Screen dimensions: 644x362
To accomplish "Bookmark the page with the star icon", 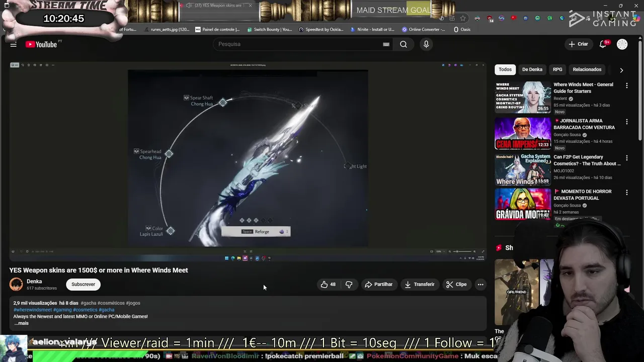I will click(x=463, y=18).
